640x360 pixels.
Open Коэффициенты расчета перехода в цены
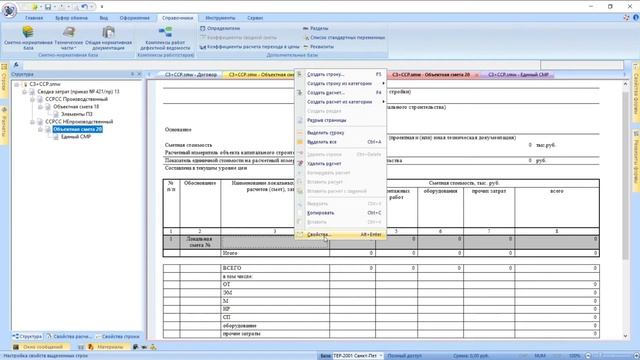[x=249, y=47]
